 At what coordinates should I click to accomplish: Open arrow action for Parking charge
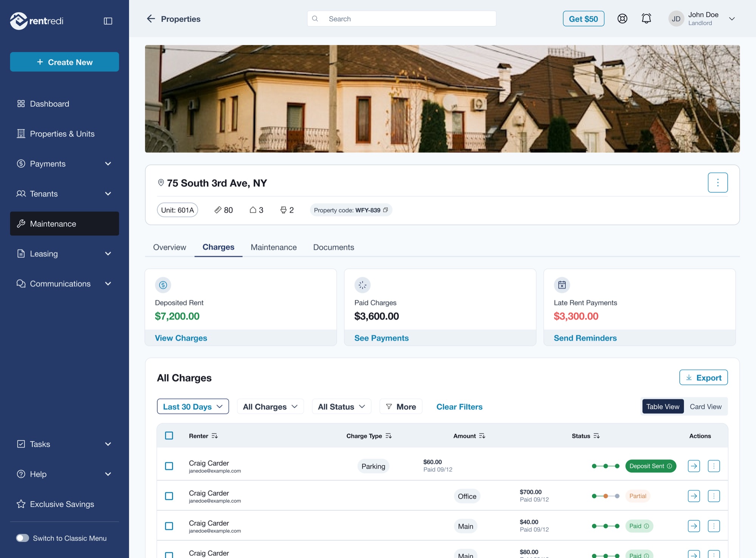pos(694,466)
